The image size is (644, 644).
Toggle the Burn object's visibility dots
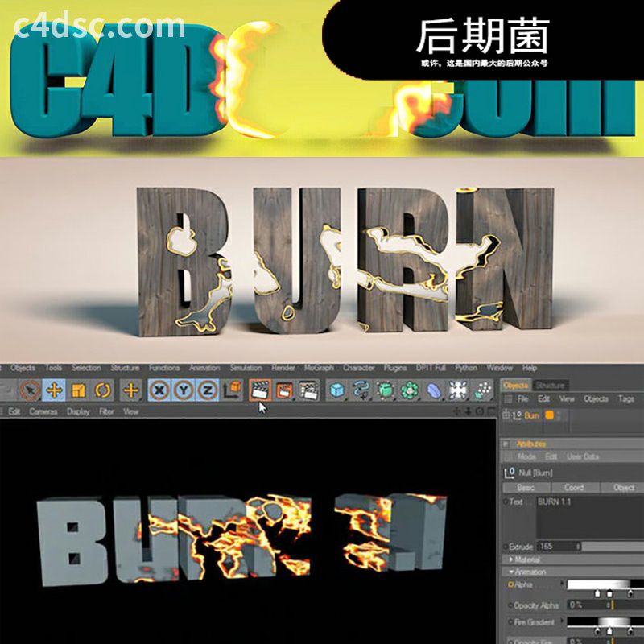[x=558, y=415]
